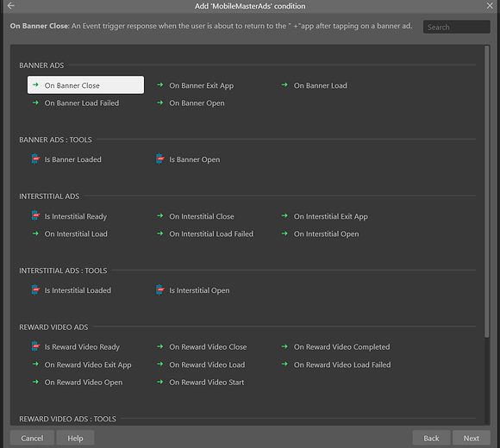Screen dimensions: 500x448
Task: Click the green arrow icon beside On Banner Load Failed
Action: click(35, 103)
